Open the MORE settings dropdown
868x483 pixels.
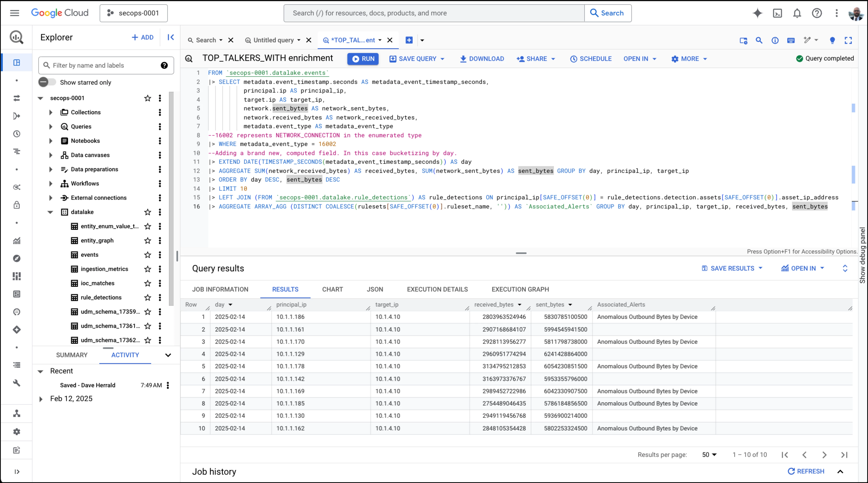click(689, 59)
